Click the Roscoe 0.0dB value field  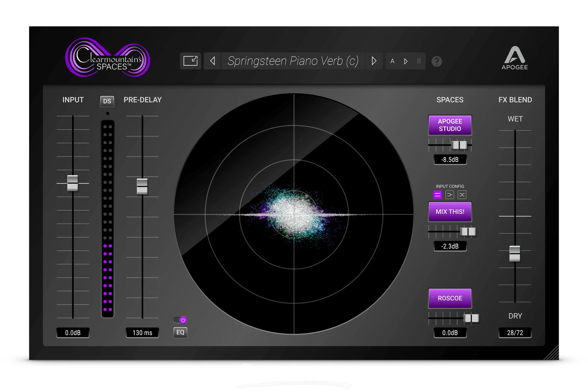pos(450,333)
